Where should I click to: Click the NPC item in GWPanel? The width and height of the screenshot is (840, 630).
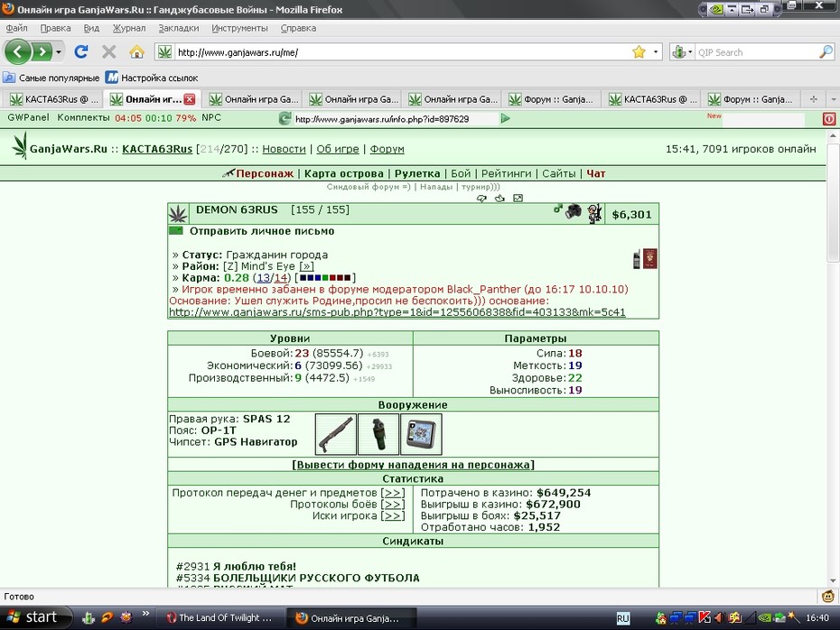point(211,117)
